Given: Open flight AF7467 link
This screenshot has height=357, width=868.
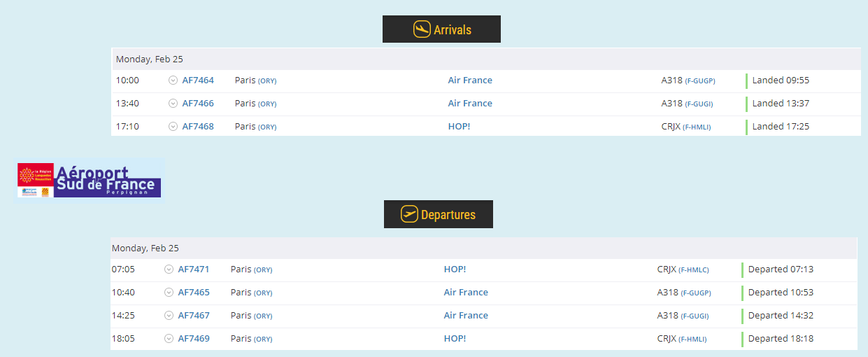Looking at the screenshot, I should (194, 316).
